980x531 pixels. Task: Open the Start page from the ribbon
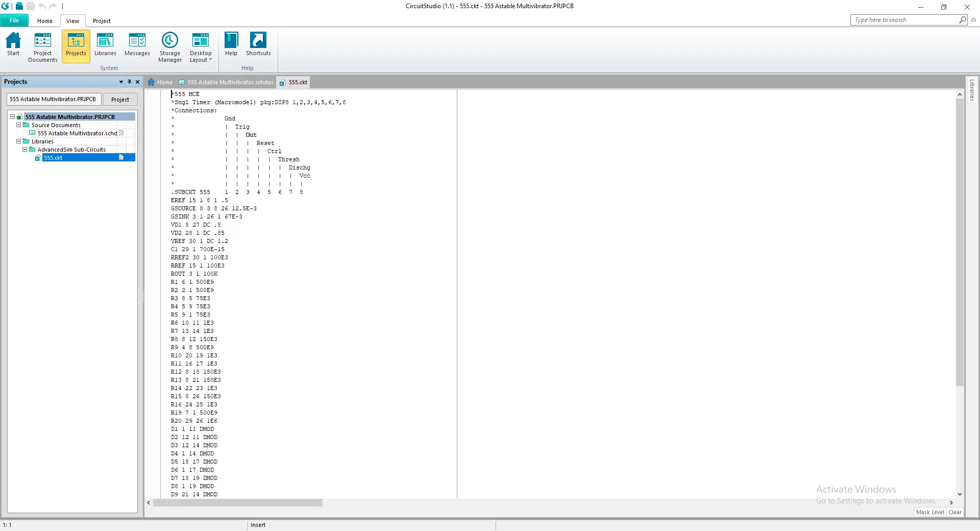click(13, 44)
